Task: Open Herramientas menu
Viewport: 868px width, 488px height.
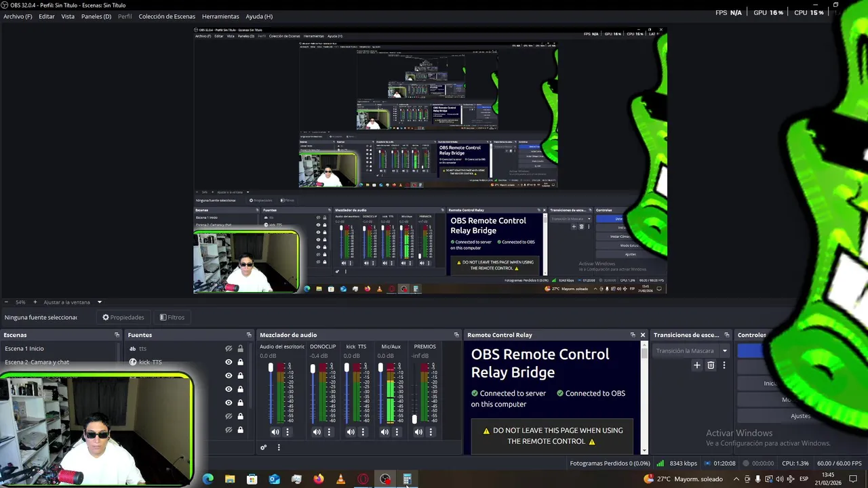Action: pyautogui.click(x=220, y=16)
